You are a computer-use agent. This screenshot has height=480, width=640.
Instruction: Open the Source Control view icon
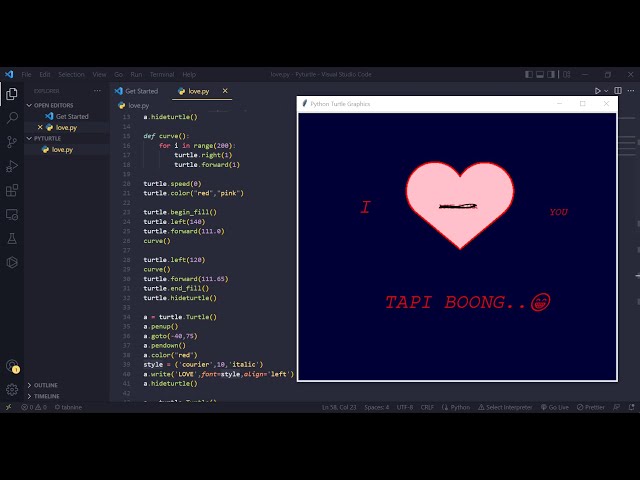[12, 142]
